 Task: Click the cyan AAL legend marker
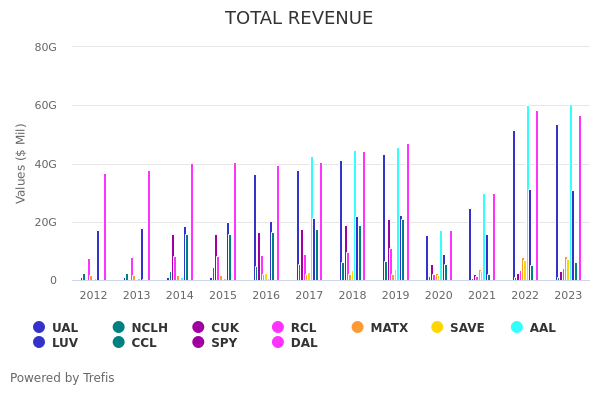click(x=517, y=327)
